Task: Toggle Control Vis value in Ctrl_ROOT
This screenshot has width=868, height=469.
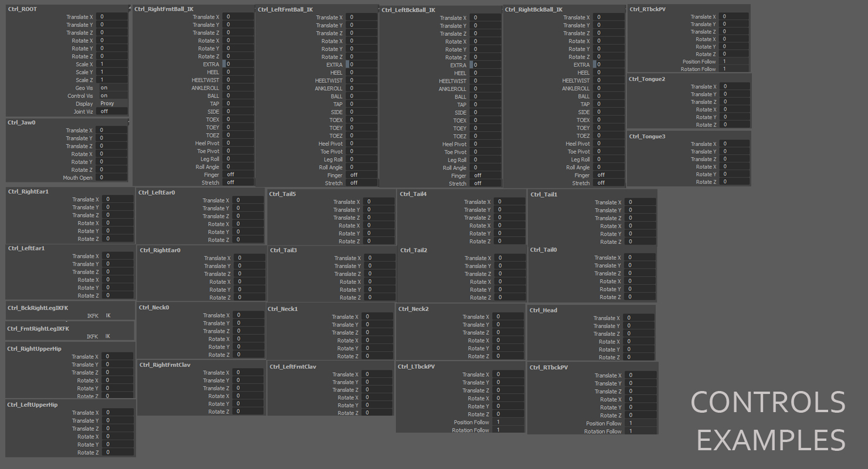Action: [x=113, y=96]
